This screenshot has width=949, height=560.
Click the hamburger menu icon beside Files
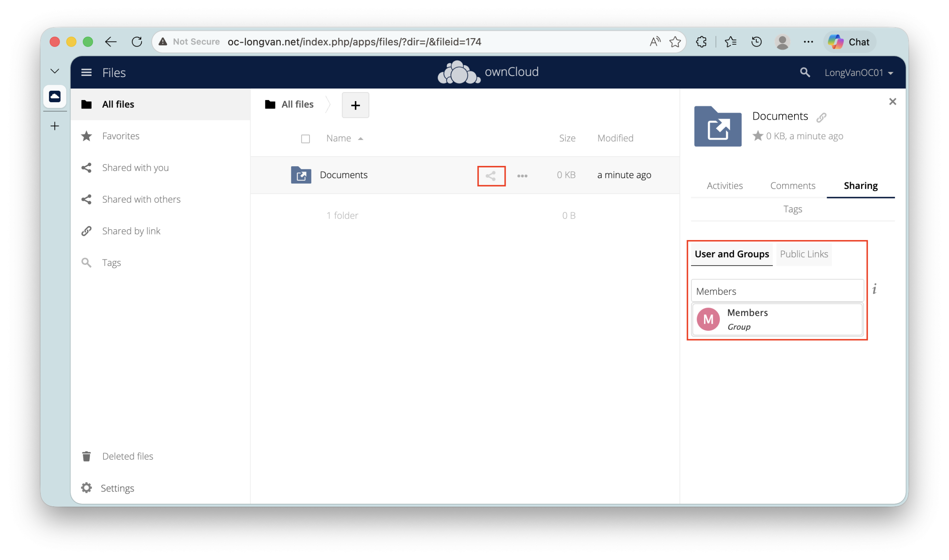tap(86, 73)
